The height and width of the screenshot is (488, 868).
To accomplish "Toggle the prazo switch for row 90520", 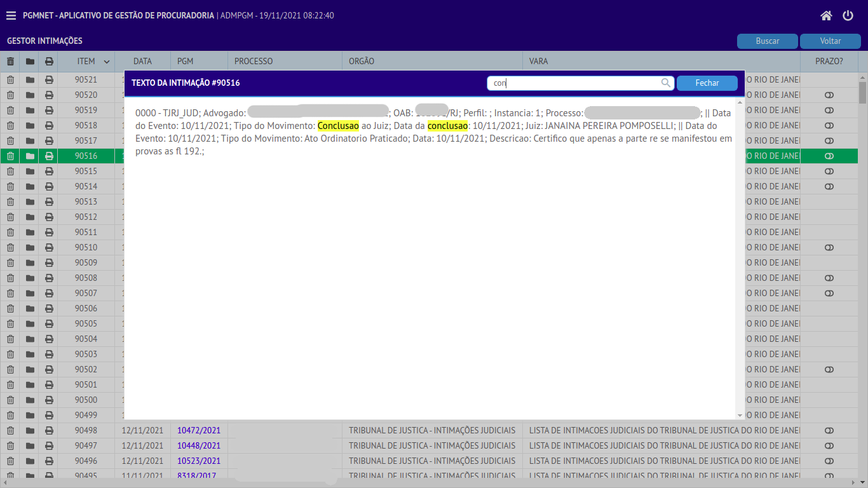I will coord(829,95).
